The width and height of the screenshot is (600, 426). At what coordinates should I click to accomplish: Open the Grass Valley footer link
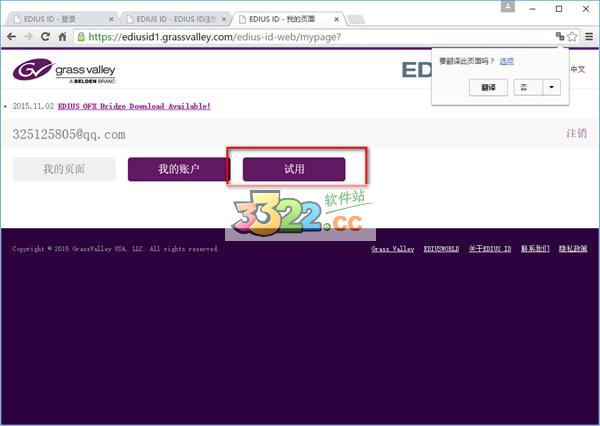[393, 249]
